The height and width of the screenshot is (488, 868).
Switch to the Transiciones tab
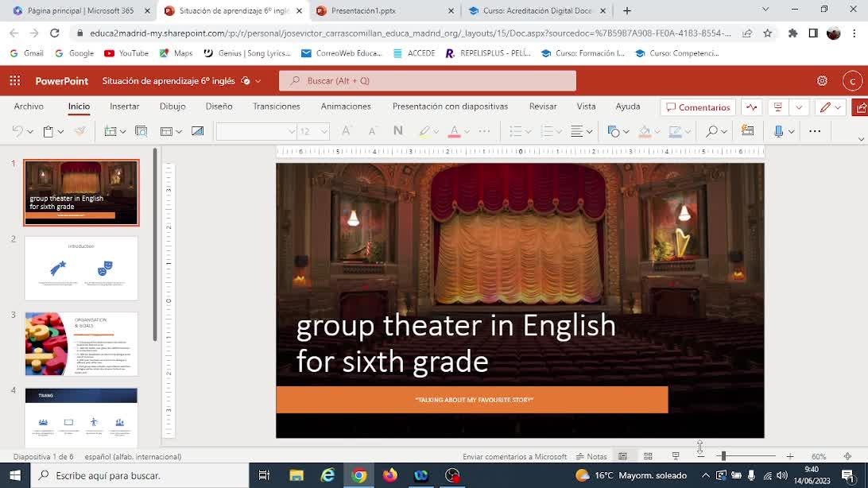pos(276,107)
